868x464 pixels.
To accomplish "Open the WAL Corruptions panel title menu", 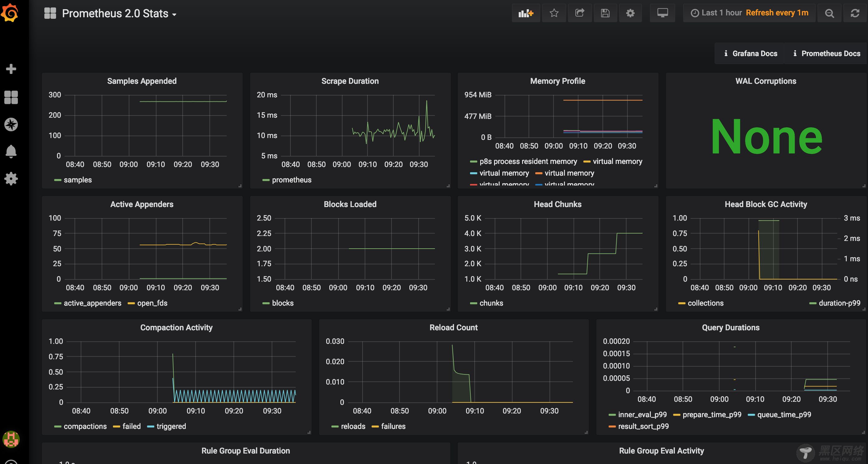I will [766, 81].
